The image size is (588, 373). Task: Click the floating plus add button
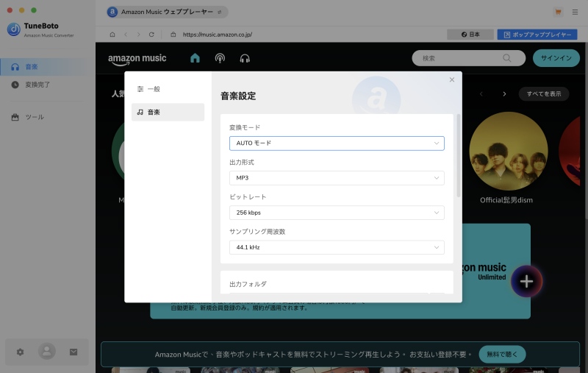coord(526,282)
